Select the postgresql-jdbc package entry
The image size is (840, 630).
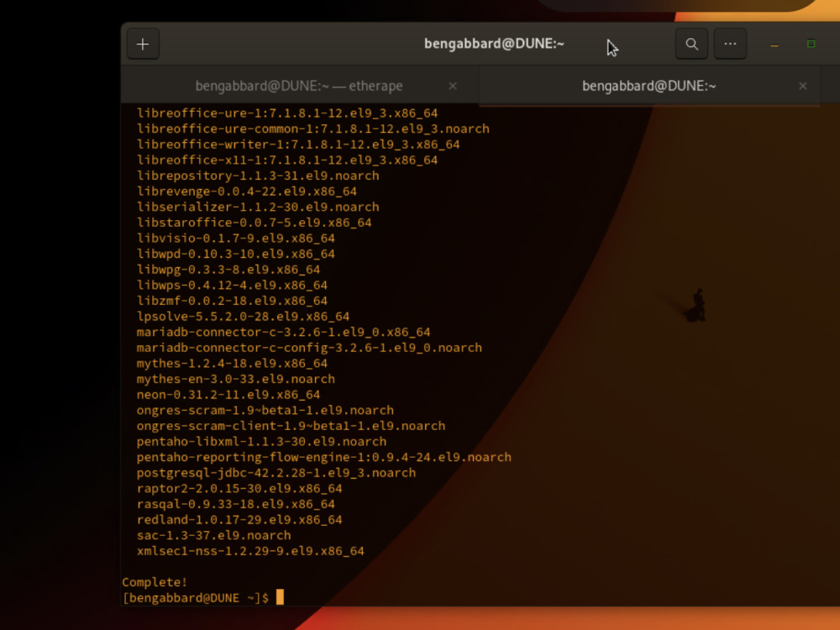pos(276,472)
